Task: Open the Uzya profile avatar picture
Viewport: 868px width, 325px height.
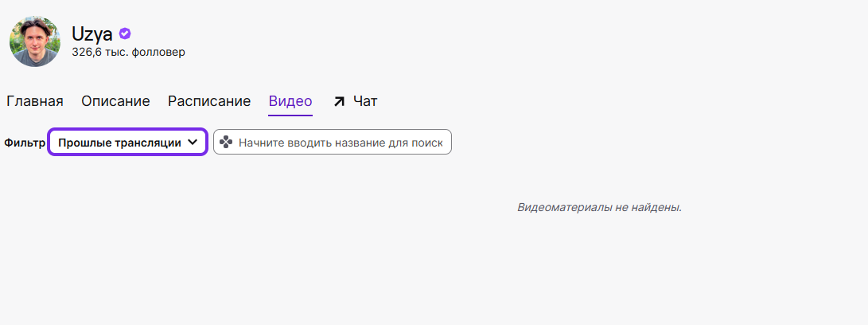Action: 35,41
